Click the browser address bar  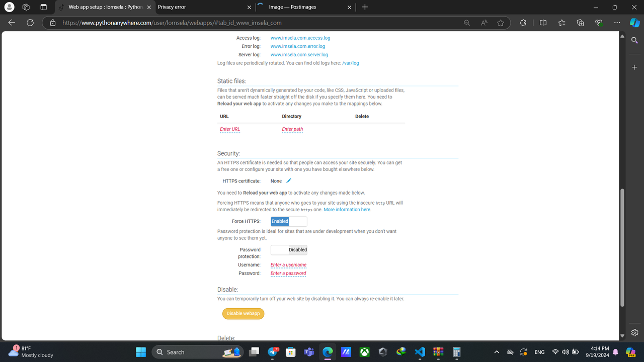pyautogui.click(x=201, y=23)
